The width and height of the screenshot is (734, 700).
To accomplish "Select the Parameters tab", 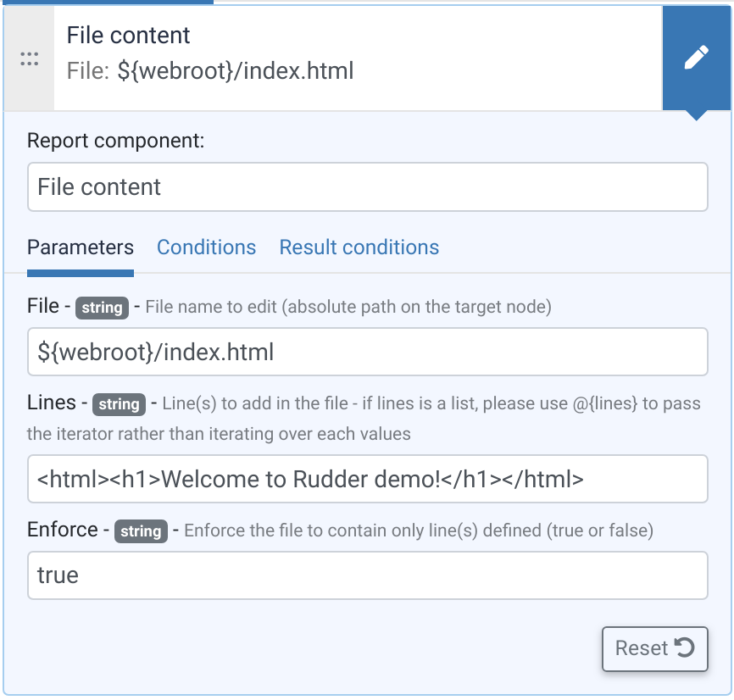I will 81,247.
